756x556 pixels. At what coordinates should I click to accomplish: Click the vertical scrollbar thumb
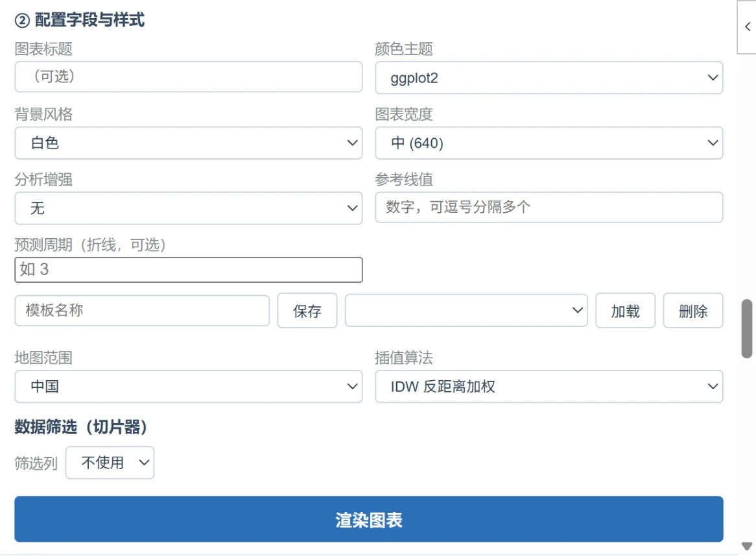point(747,329)
